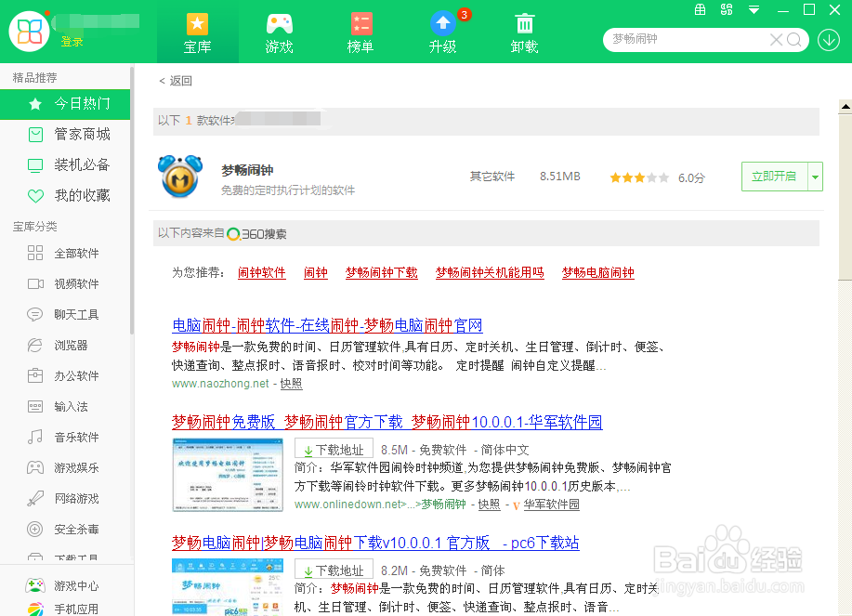The image size is (852, 616).
Task: Click recommended link 闹钟
Action: coord(316,272)
